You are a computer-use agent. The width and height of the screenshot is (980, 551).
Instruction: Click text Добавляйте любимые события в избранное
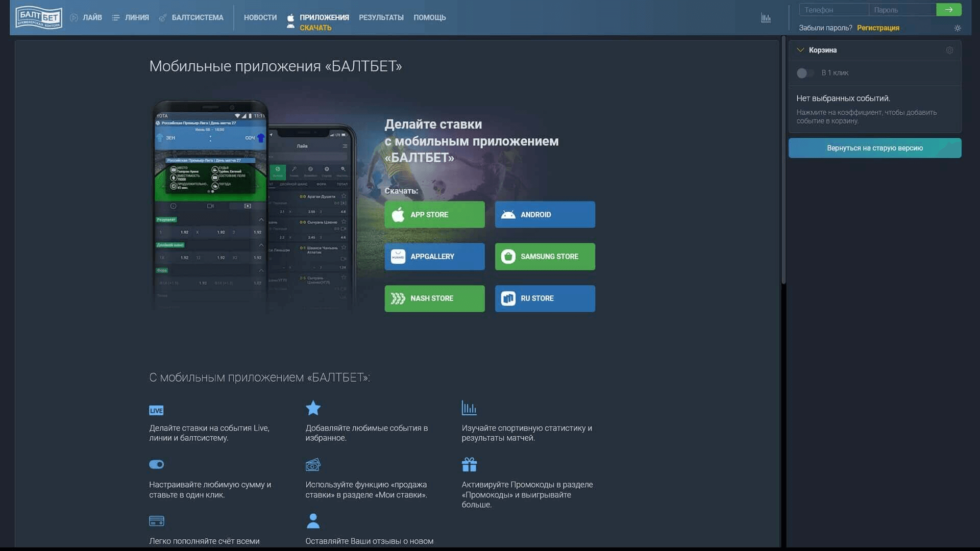(x=366, y=433)
